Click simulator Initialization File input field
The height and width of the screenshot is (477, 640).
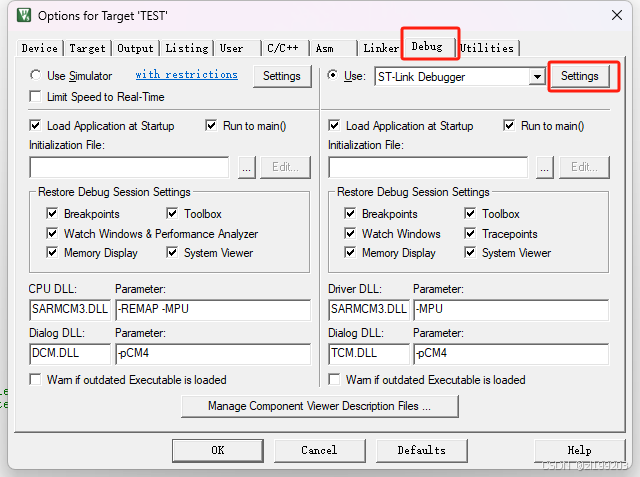point(129,167)
